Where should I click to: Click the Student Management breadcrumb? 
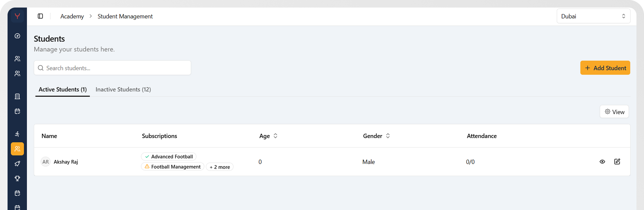125,16
